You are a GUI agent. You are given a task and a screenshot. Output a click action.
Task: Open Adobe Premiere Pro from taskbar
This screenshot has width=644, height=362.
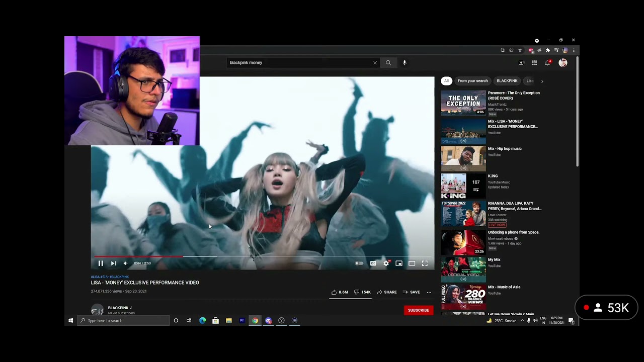242,320
